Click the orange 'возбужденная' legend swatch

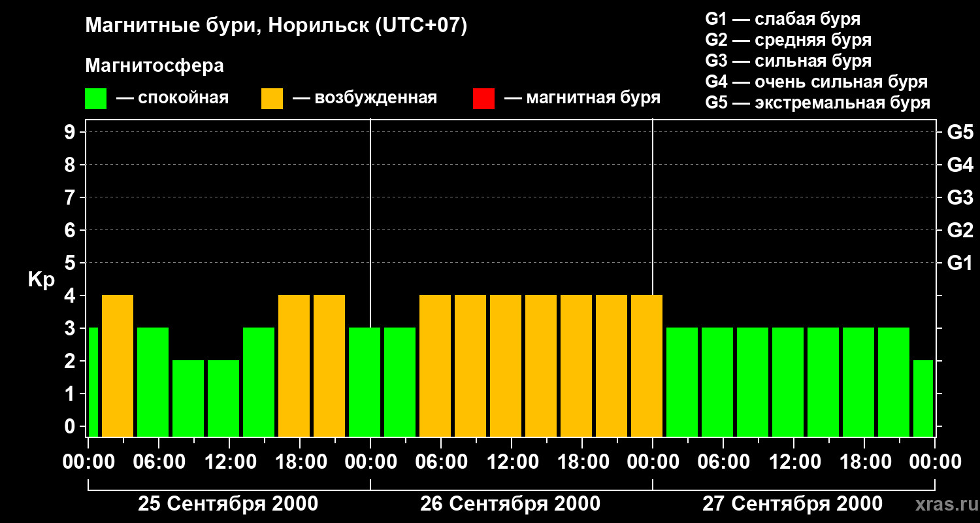click(x=272, y=99)
